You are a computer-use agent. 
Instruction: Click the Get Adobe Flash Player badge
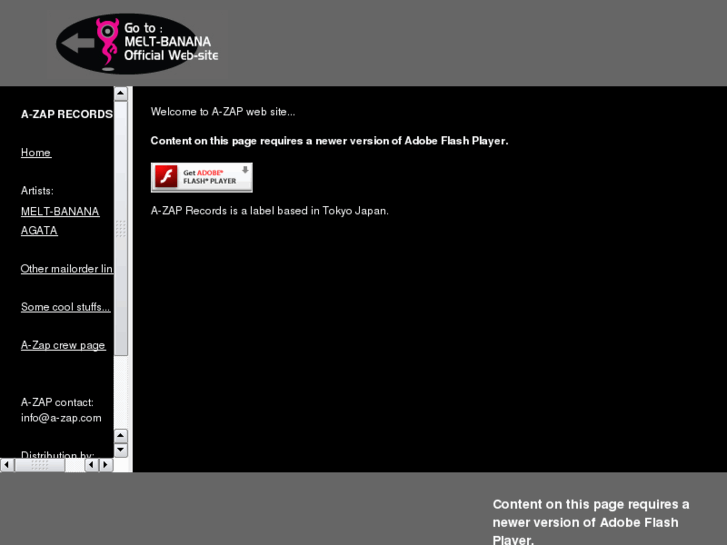[202, 177]
